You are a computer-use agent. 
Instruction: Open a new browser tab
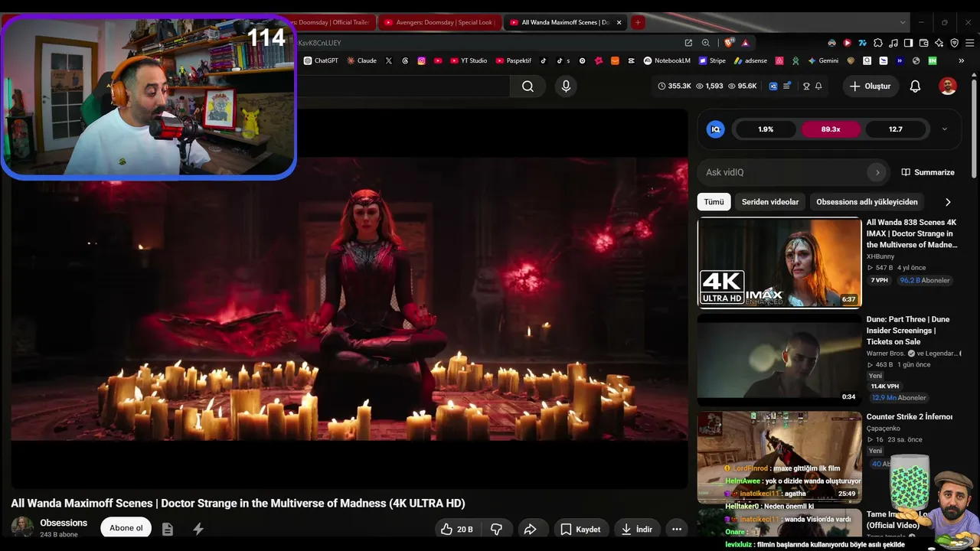tap(638, 22)
